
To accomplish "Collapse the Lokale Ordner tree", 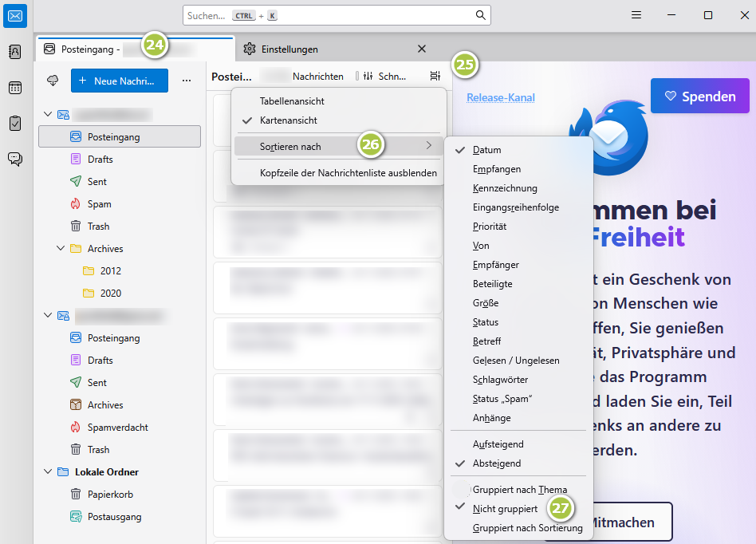I will tap(47, 471).
